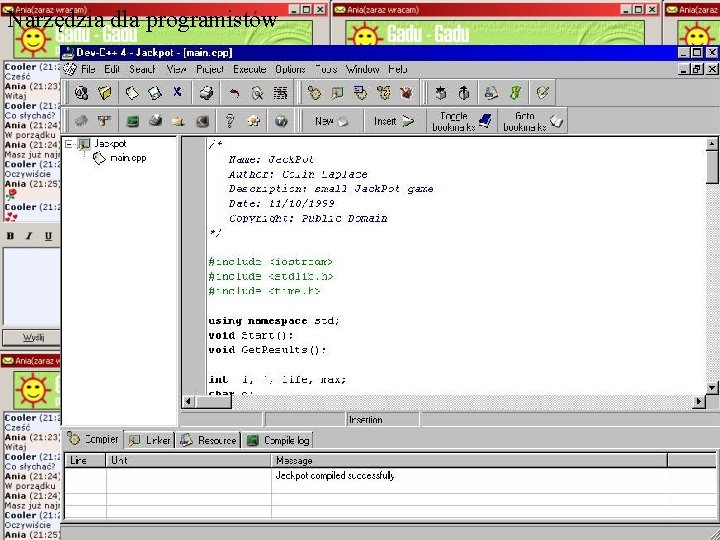
Task: Click the green square icon in lower toolbar
Action: point(133,121)
